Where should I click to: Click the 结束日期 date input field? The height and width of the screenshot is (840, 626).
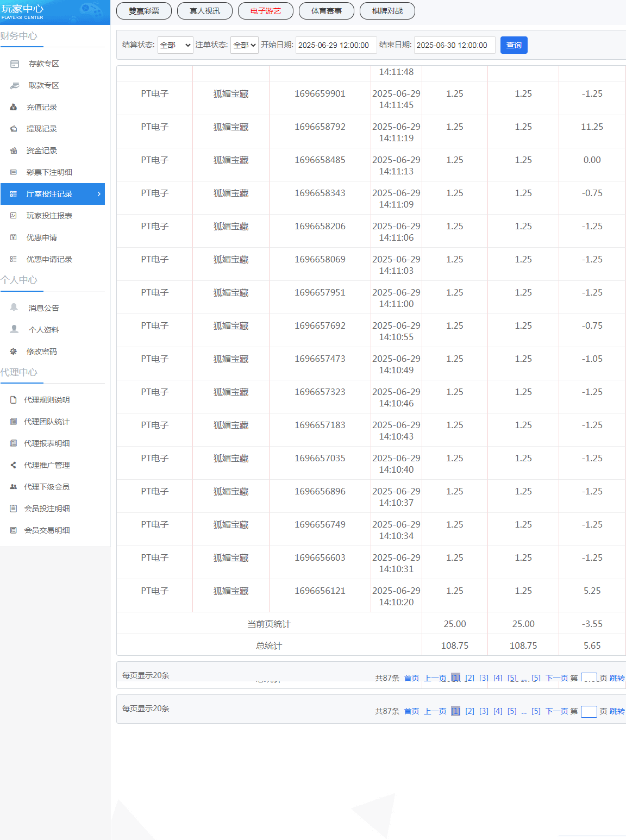pos(454,45)
